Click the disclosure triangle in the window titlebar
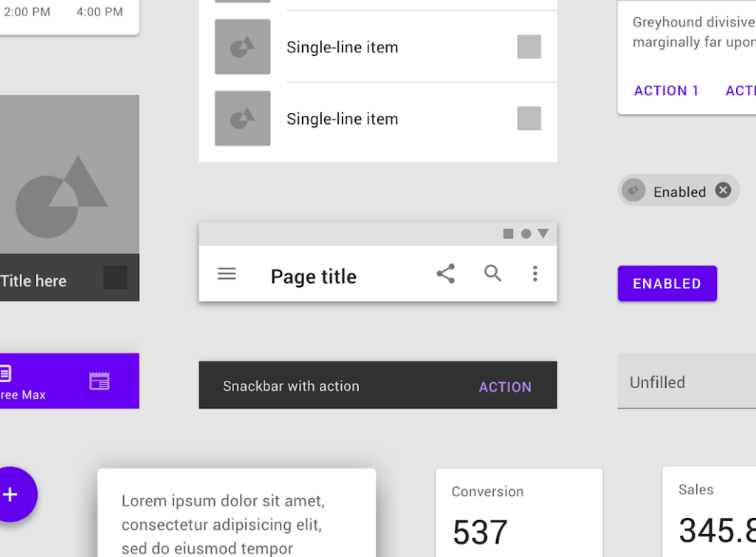This screenshot has height=557, width=756. tap(543, 233)
